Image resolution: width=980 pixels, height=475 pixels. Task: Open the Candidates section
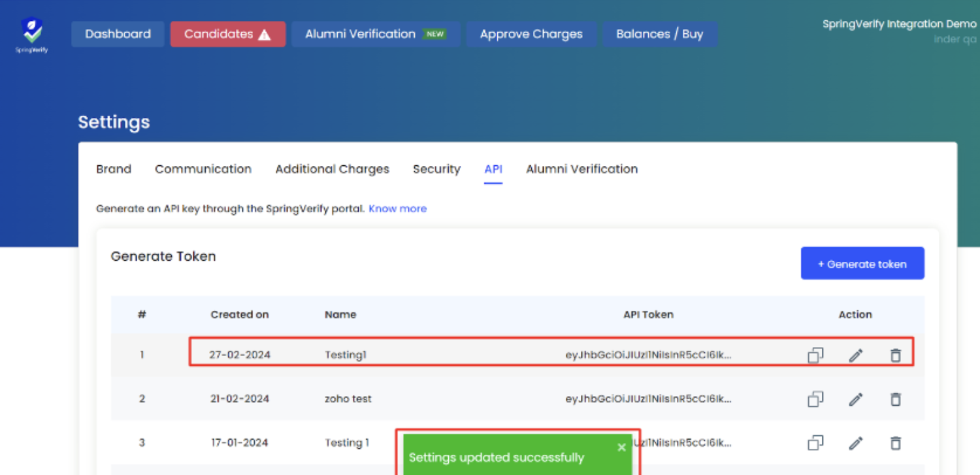(x=227, y=34)
